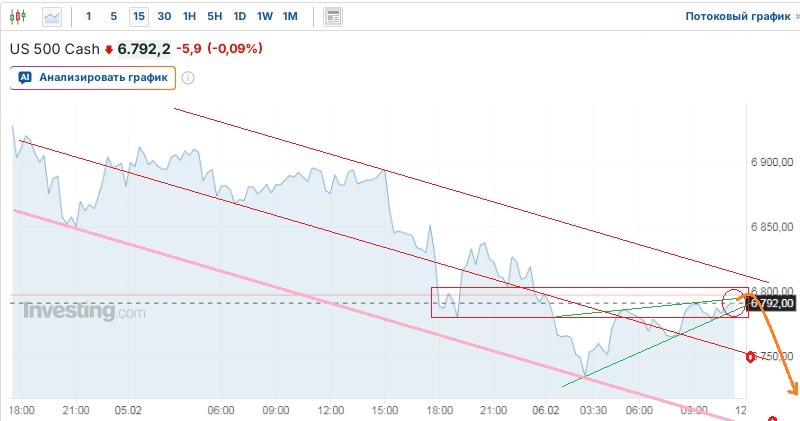Click the red down arrow price indicator
The width and height of the screenshot is (800, 421).
(109, 49)
